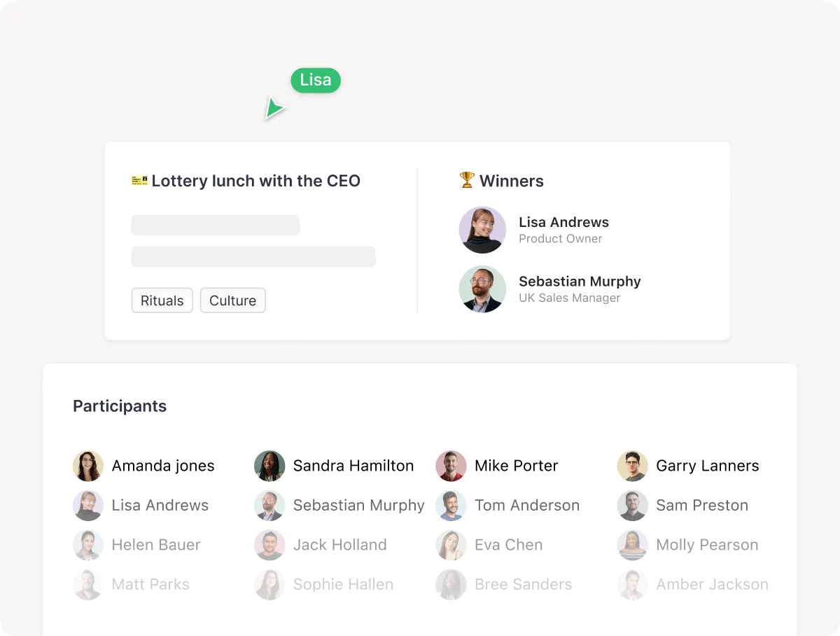Viewport: 840px width, 636px height.
Task: Open the Rituals tag
Action: (x=162, y=300)
